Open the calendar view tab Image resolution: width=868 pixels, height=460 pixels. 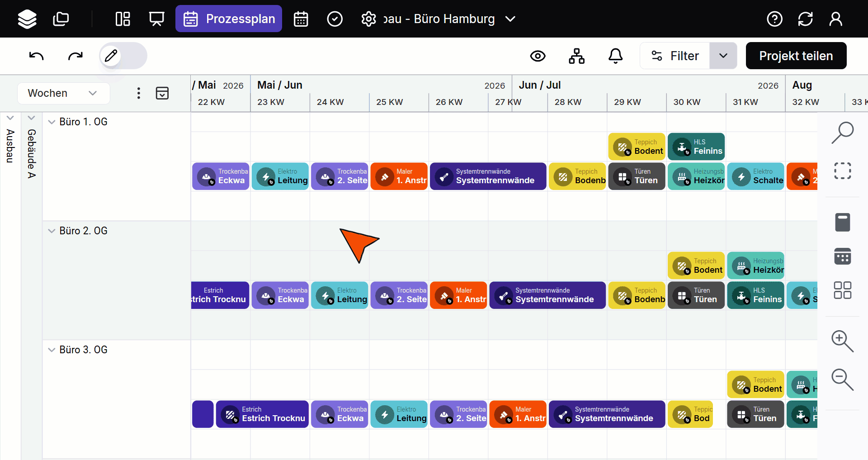coord(301,19)
